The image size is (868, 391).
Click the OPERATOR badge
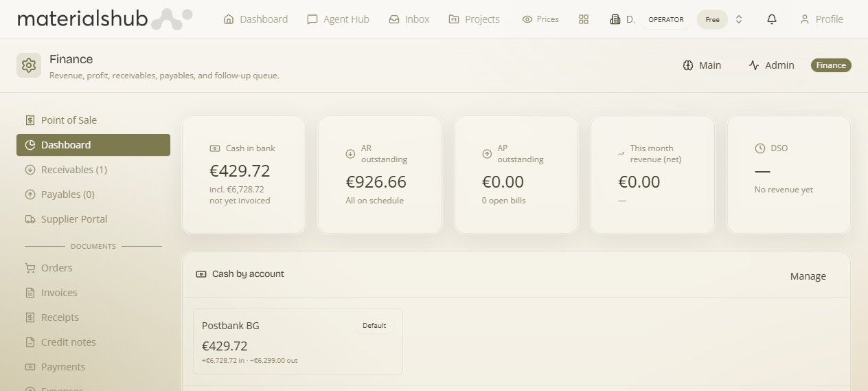(x=666, y=19)
